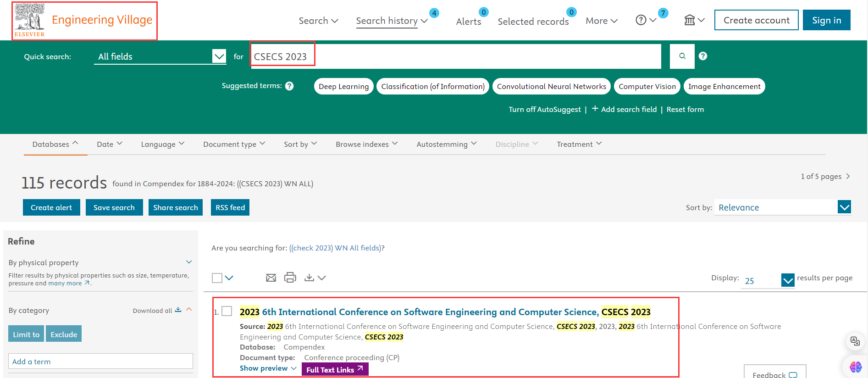Open physical property external link icon
Screen dimensions: 868x378
pyautogui.click(x=87, y=283)
